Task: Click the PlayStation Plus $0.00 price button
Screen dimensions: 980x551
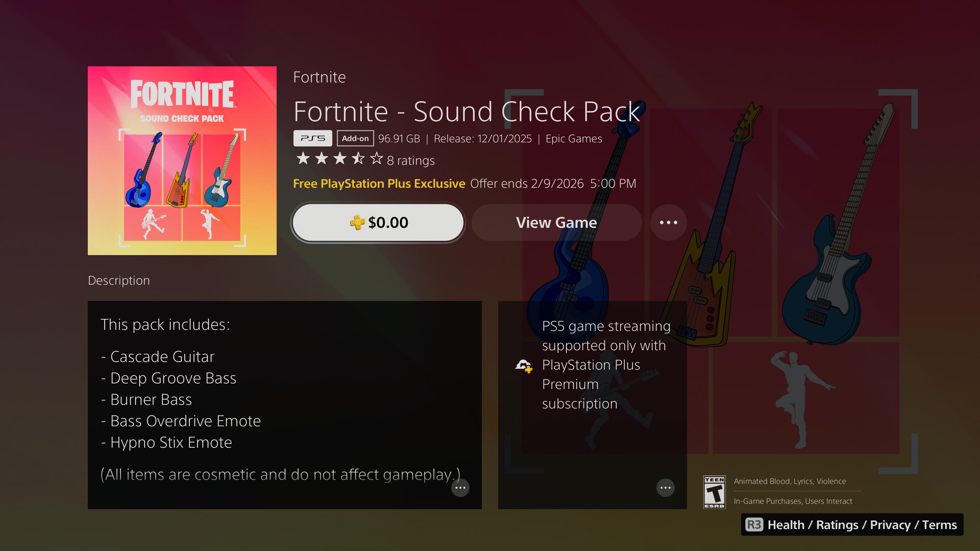Action: (378, 222)
